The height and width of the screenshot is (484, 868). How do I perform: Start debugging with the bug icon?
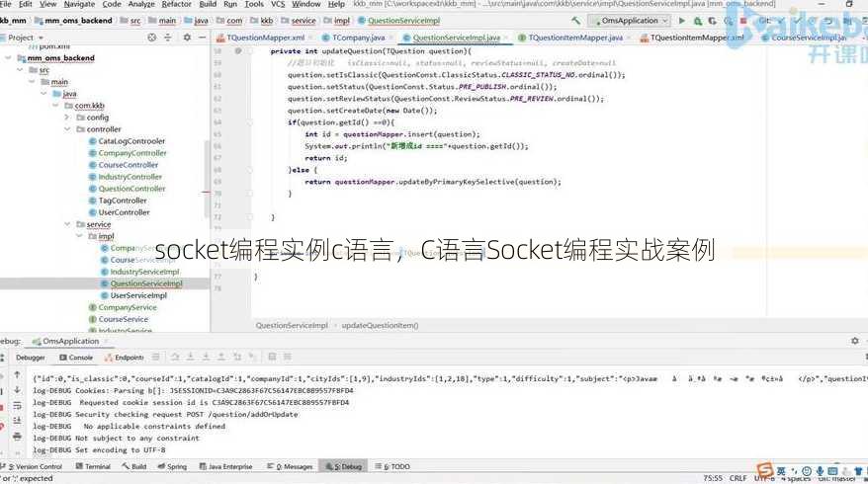tap(698, 21)
